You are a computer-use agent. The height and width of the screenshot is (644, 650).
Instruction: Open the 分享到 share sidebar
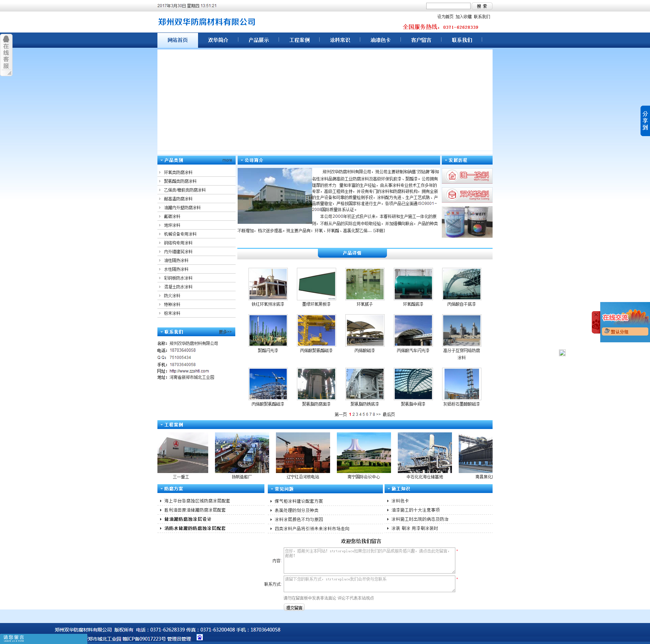pos(645,121)
